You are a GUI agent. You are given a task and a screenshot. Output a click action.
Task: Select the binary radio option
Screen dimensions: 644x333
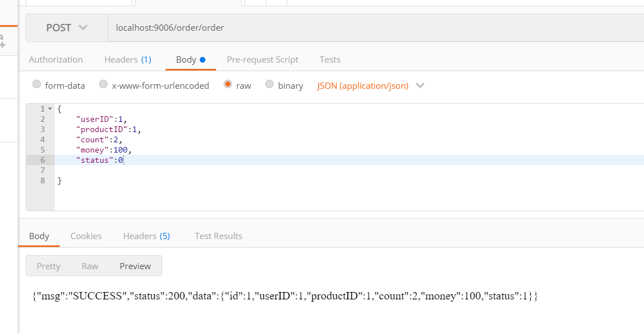pos(269,84)
